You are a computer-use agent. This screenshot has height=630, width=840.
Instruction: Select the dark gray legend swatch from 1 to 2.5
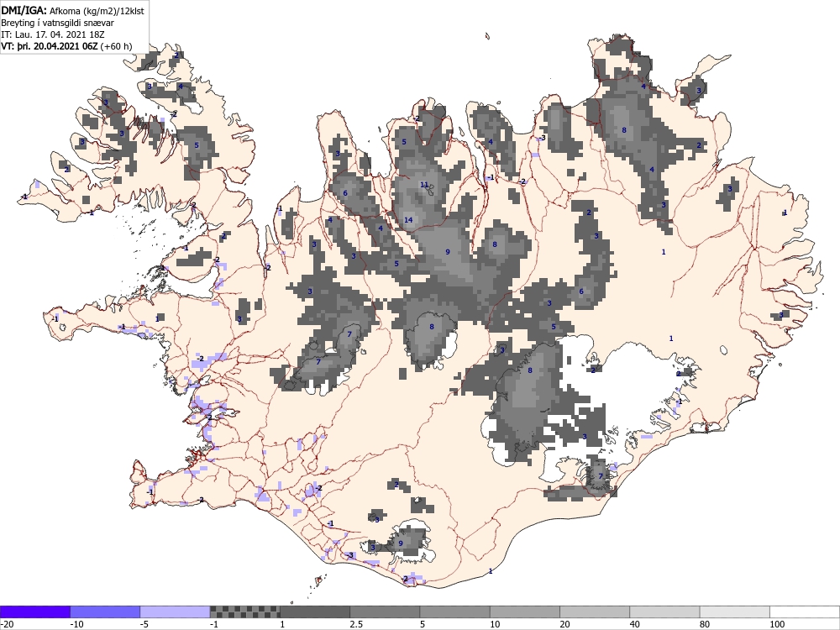(315, 612)
